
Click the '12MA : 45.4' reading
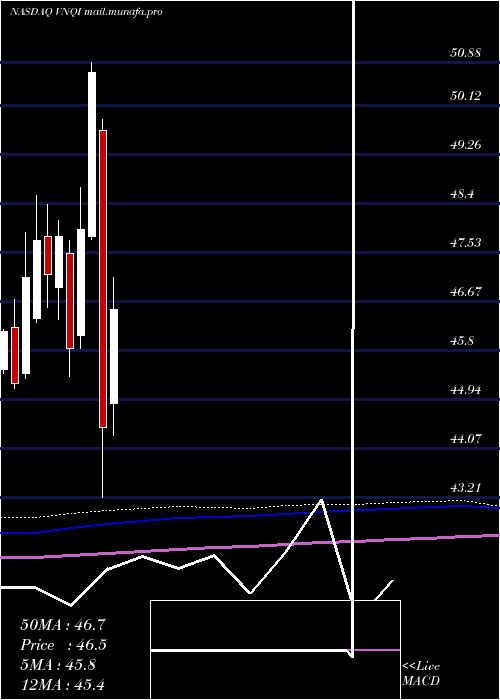click(63, 684)
